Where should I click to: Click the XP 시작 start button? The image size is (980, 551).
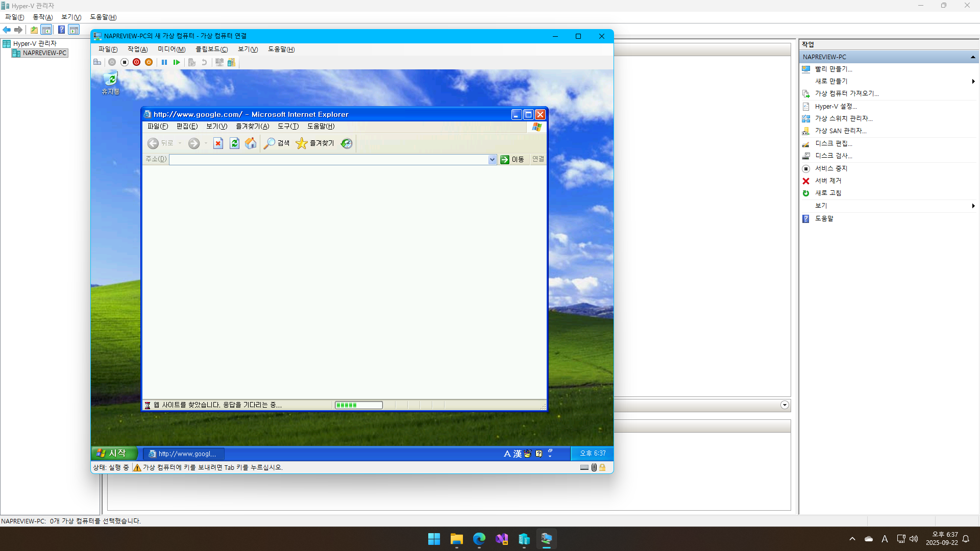[114, 453]
